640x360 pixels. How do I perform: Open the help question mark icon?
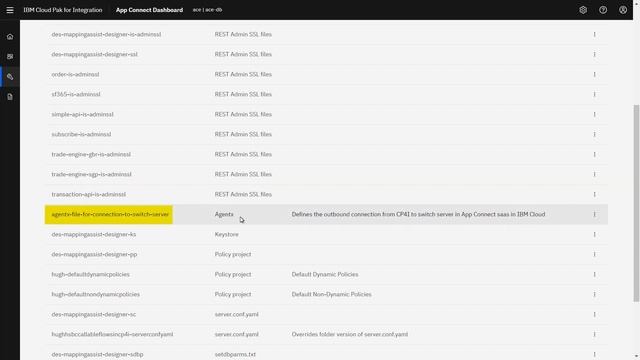tap(603, 10)
